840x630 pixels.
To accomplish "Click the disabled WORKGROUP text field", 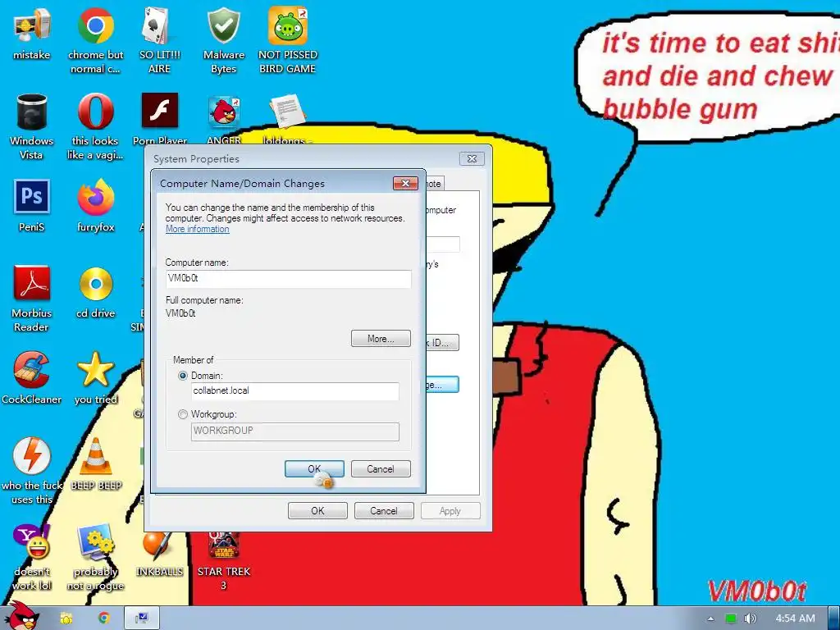I will click(x=294, y=431).
